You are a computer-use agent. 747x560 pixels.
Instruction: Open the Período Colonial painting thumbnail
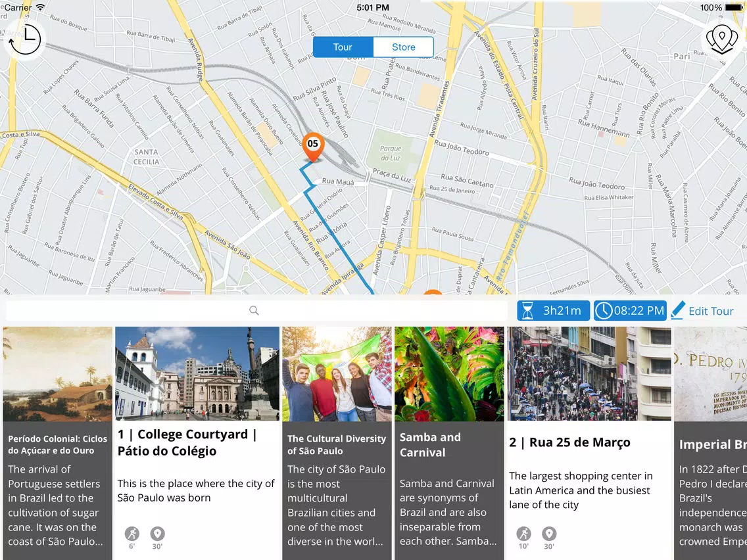tap(58, 374)
